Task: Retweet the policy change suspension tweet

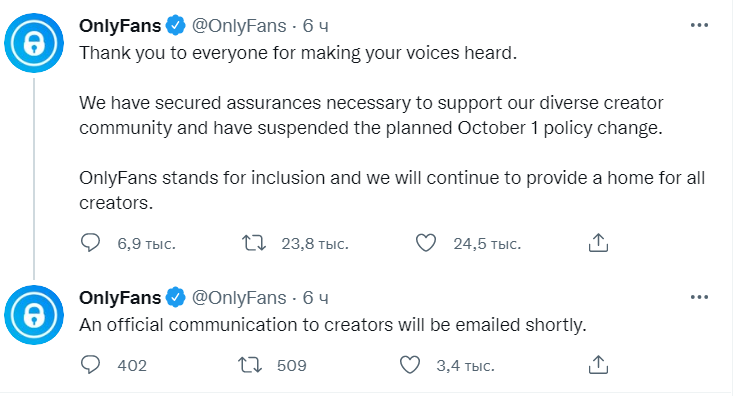Action: pos(253,243)
